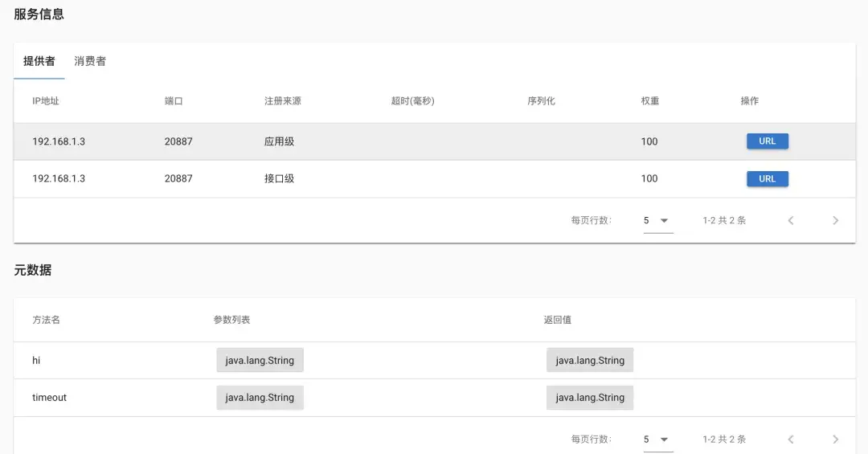
Task: Click 每页行数 label in service info table
Action: click(x=592, y=220)
